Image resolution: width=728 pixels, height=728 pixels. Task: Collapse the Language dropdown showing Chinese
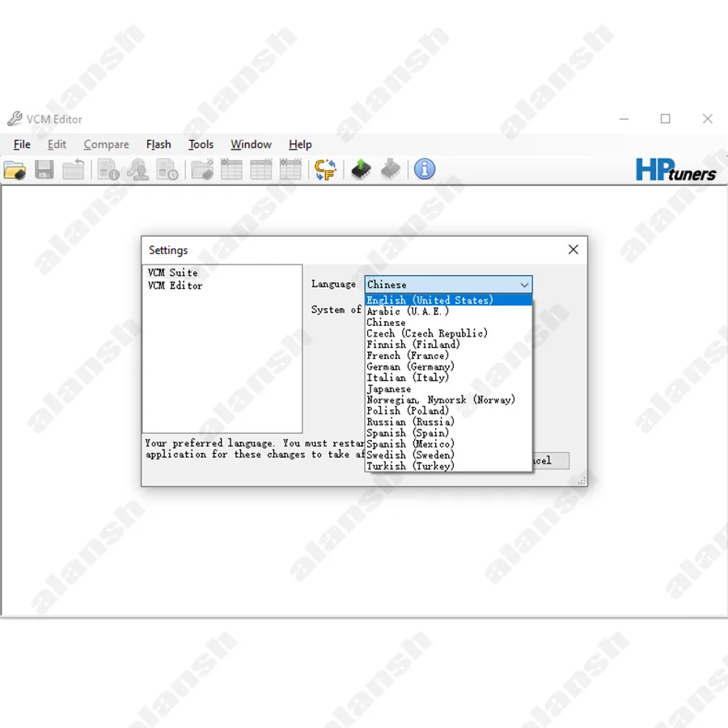point(448,285)
